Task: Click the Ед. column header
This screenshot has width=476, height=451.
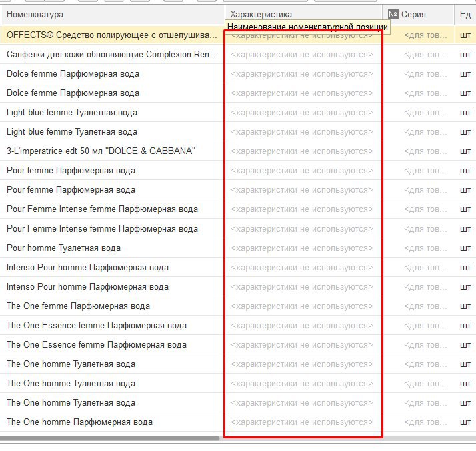Action: (x=466, y=14)
